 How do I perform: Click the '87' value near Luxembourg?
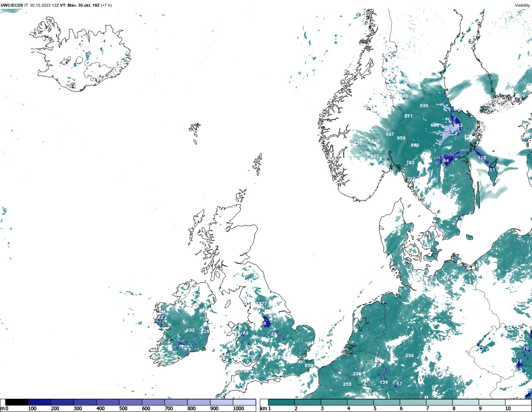tap(399, 384)
